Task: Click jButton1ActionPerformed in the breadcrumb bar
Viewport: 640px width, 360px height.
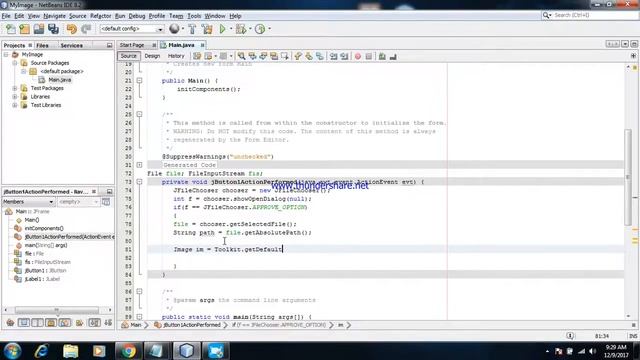Action: (x=191, y=325)
